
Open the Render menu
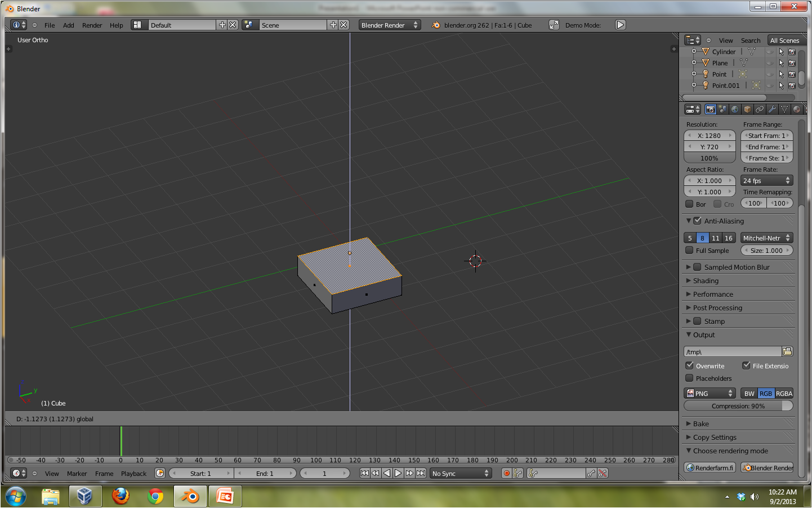tap(92, 25)
